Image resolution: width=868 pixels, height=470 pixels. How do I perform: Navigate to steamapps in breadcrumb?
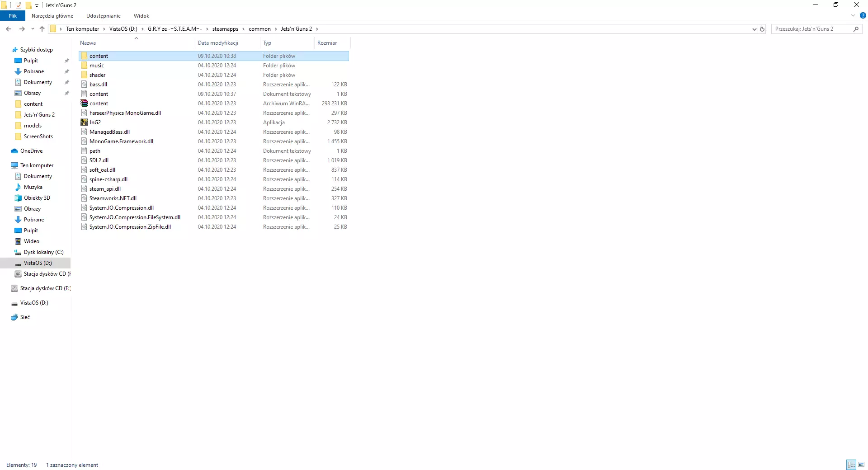225,29
